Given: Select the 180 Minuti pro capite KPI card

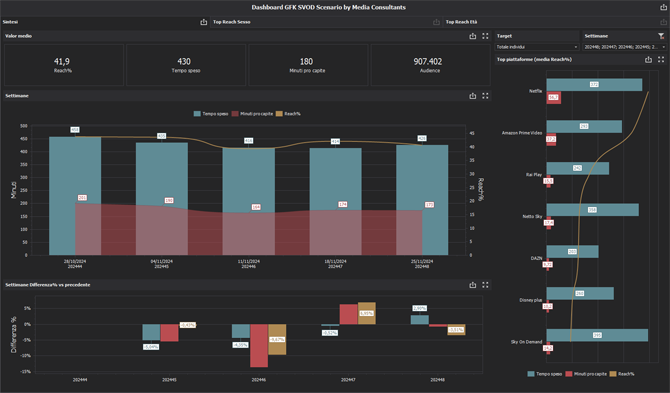Looking at the screenshot, I should [308, 65].
